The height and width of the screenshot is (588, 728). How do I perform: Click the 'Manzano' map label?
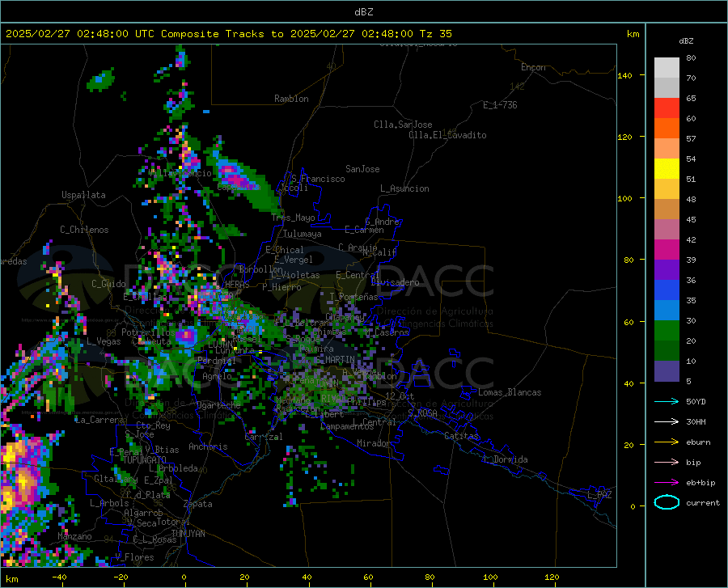pos(74,536)
